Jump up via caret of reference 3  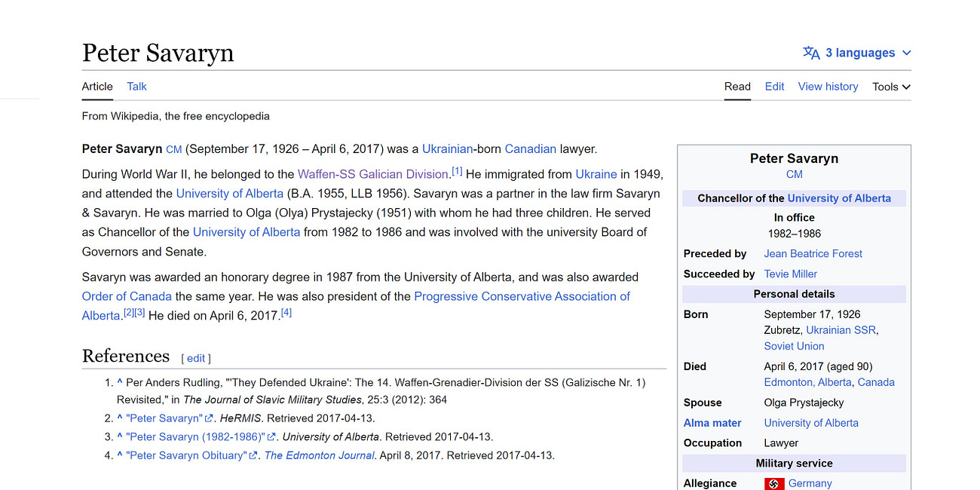coord(119,436)
